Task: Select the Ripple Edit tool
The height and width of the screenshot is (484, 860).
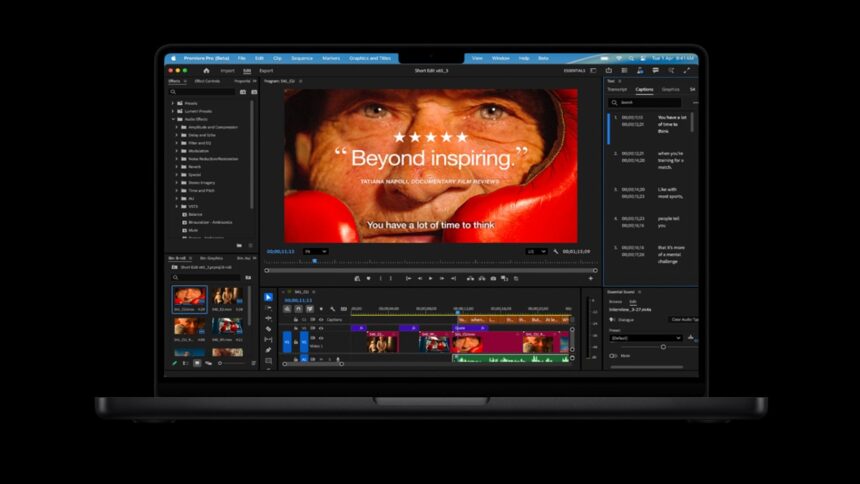Action: (268, 318)
